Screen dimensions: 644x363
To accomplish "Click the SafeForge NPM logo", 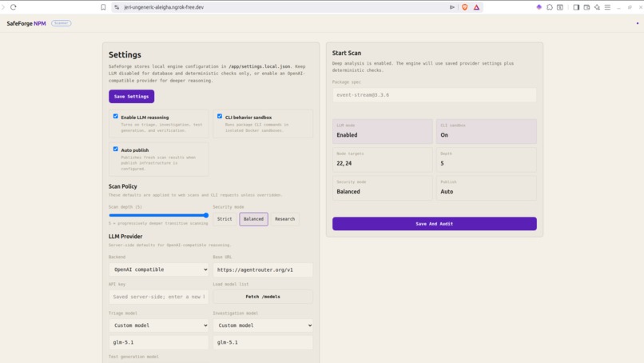I will coord(26,23).
